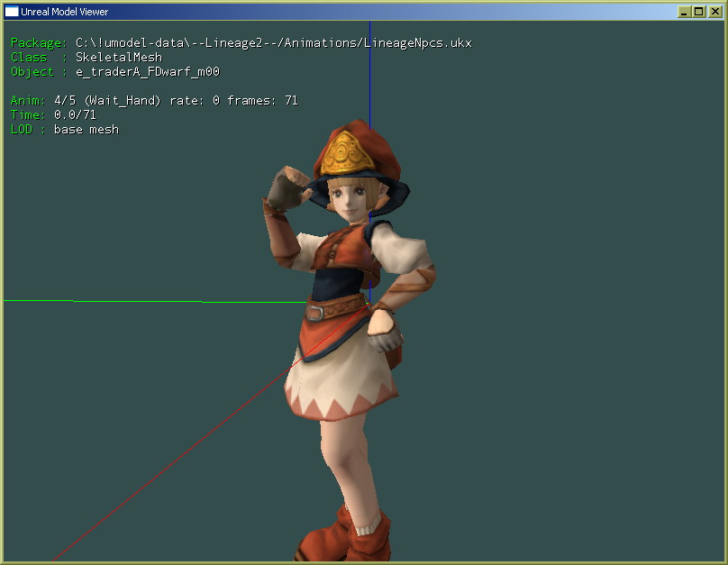Close the Unreal Model Viewer window
This screenshot has height=565, width=728.
pos(715,12)
